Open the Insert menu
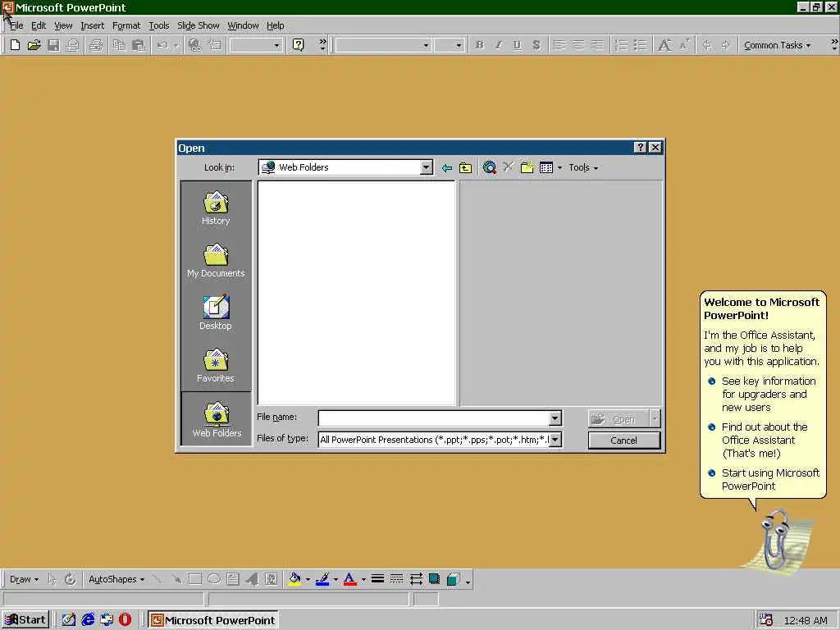The image size is (840, 630). pyautogui.click(x=92, y=25)
